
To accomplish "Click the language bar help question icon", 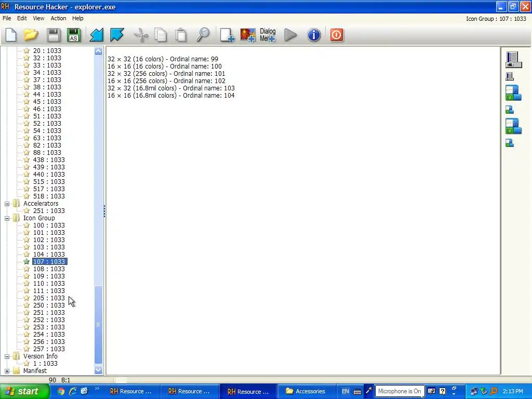I will (442, 391).
